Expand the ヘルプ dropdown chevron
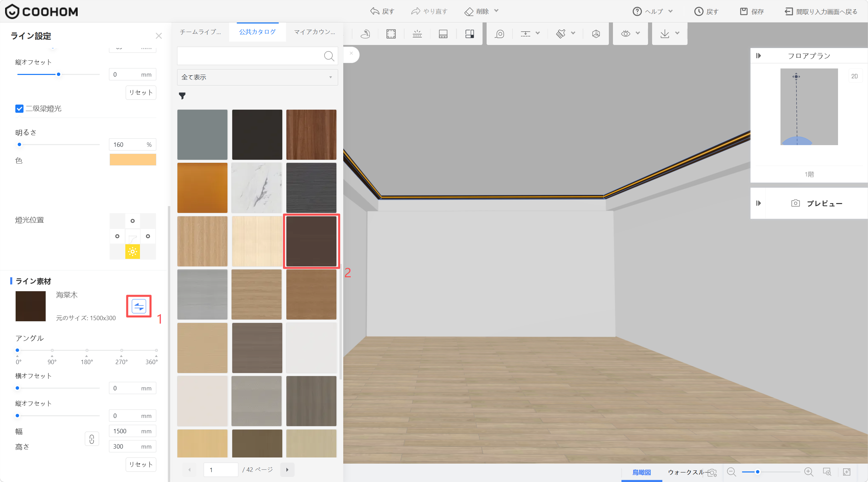 point(670,11)
